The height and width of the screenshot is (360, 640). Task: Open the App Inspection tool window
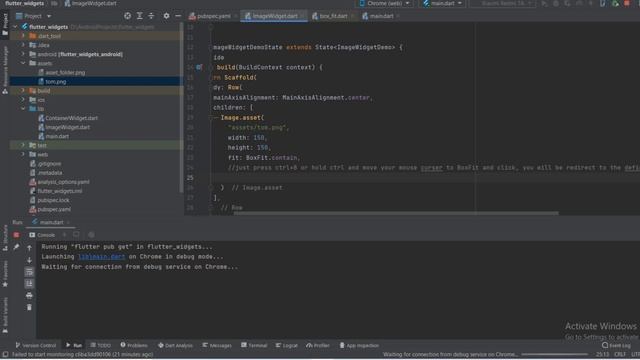click(x=359, y=345)
